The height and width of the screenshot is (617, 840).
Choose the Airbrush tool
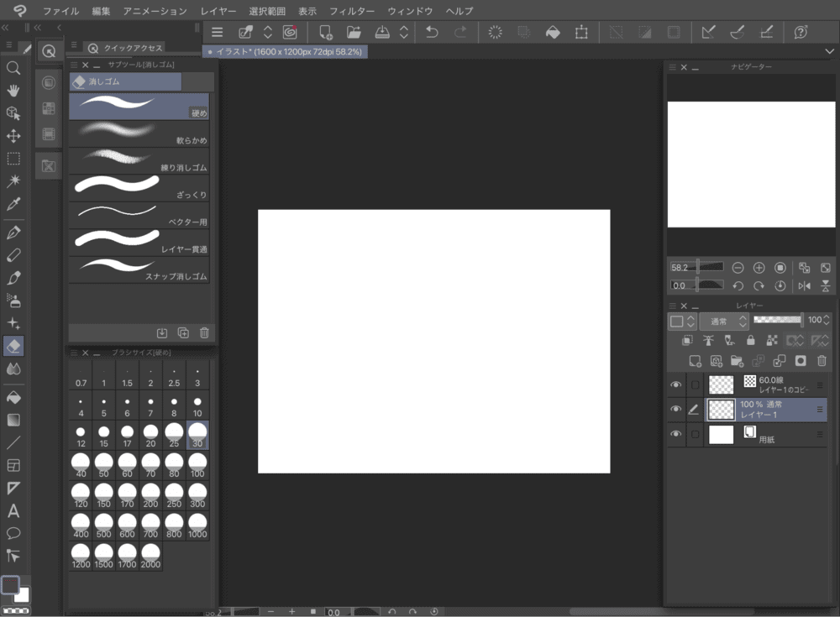13,301
